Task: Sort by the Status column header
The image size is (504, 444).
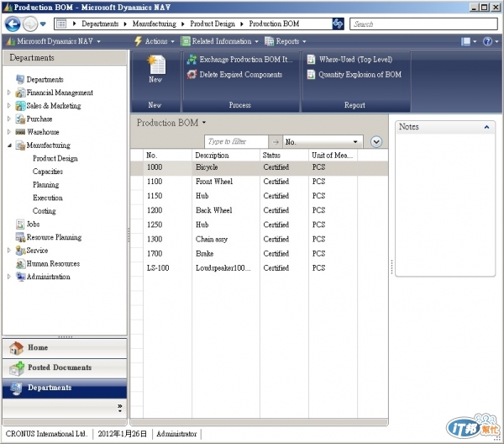Action: [x=284, y=156]
